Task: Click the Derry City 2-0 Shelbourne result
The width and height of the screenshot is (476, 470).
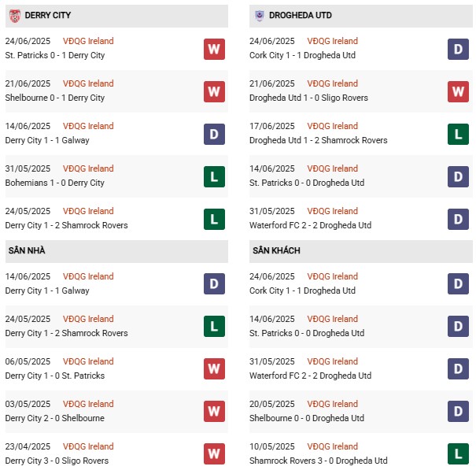Action: coord(54,418)
